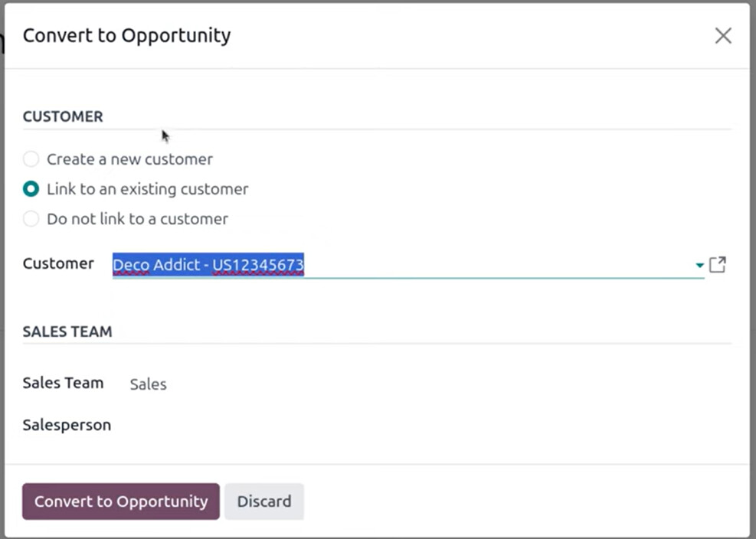The width and height of the screenshot is (756, 539).
Task: Select Do not link to a customer
Action: pos(31,219)
